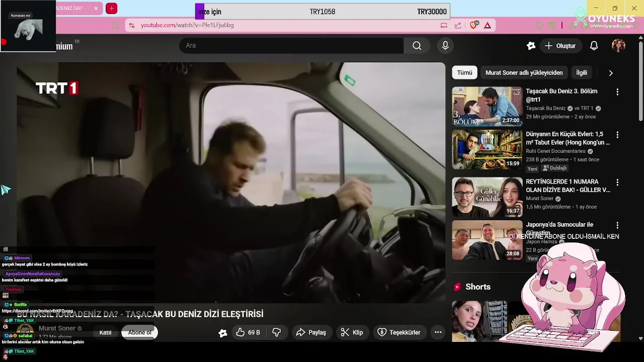Select the Tümü filter chip
The width and height of the screenshot is (644, 362).
point(464,73)
